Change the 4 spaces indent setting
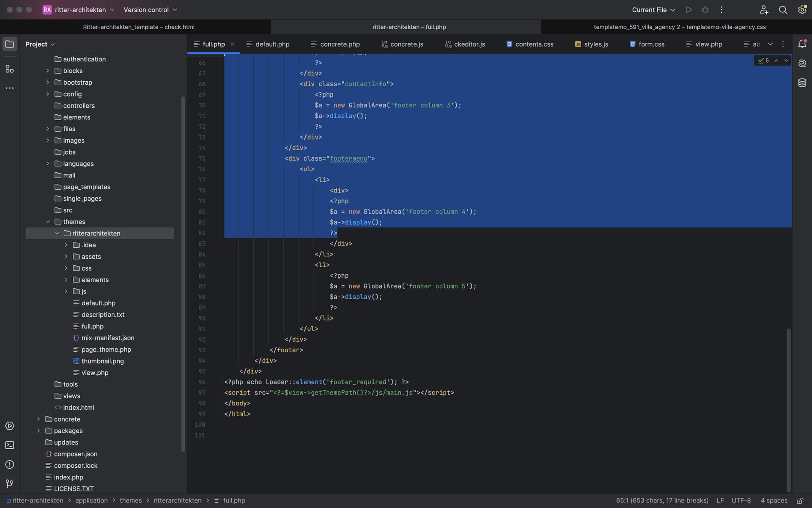 point(774,500)
